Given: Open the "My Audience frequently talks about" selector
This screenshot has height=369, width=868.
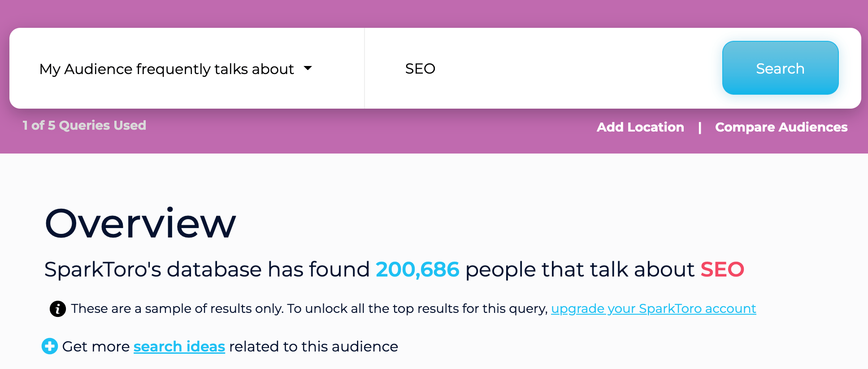Looking at the screenshot, I should point(167,69).
